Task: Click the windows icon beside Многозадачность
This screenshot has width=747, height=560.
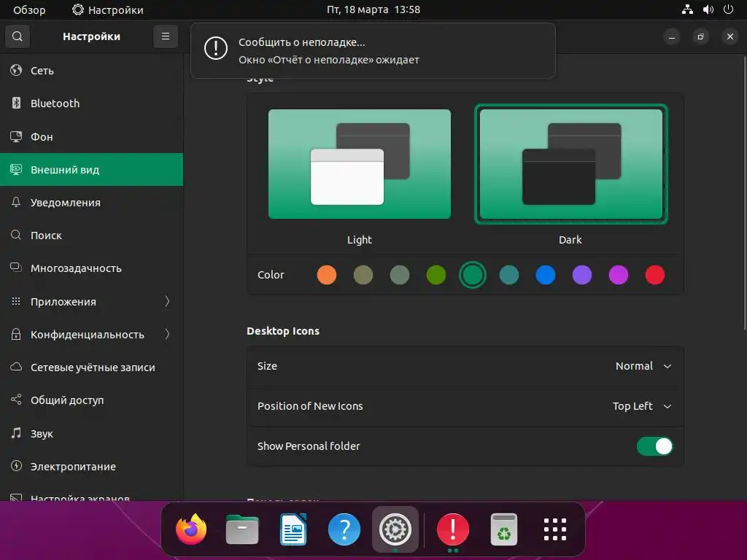Action: [x=16, y=268]
